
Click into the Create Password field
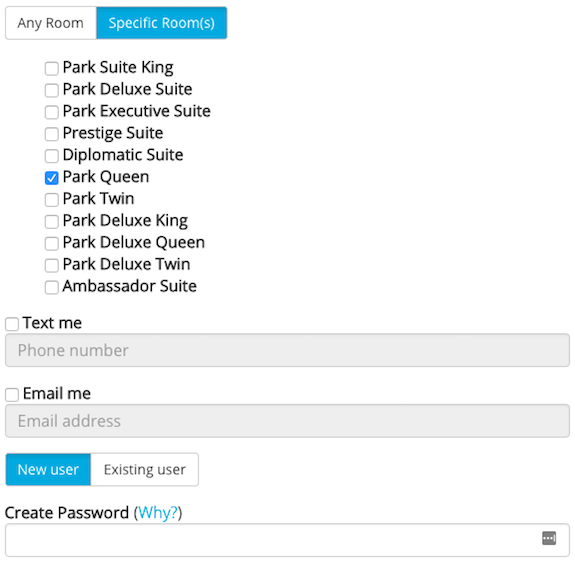288,540
